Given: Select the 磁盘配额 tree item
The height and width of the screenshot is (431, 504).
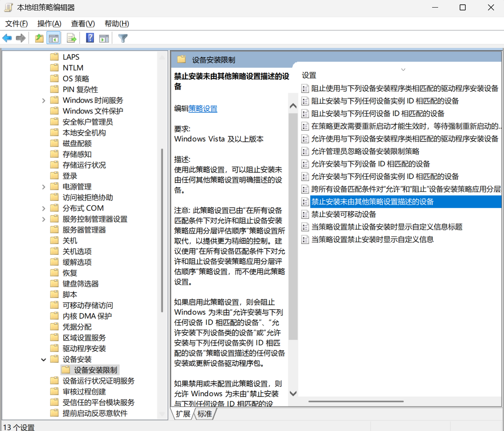Looking at the screenshot, I should pyautogui.click(x=77, y=143).
